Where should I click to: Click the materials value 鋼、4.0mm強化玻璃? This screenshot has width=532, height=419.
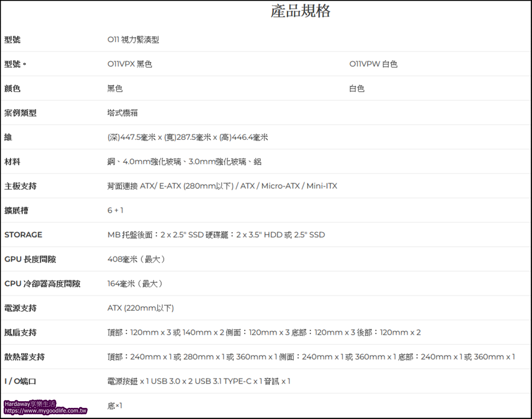pos(184,162)
